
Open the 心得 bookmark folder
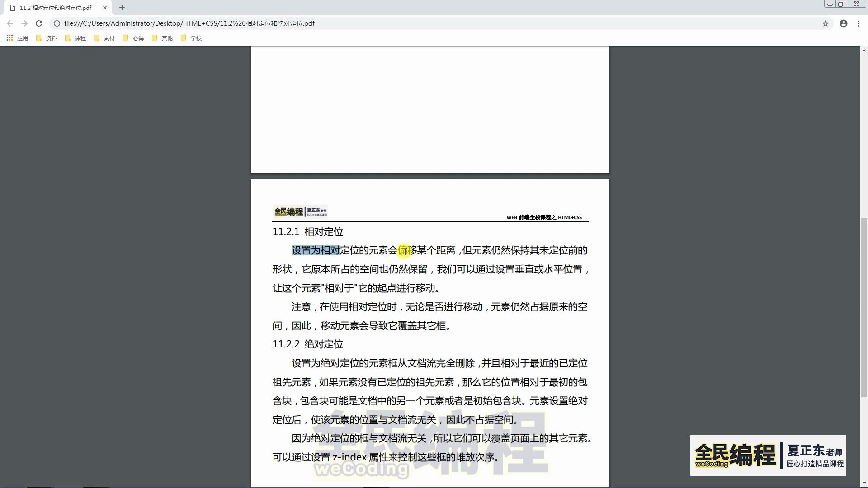click(133, 38)
